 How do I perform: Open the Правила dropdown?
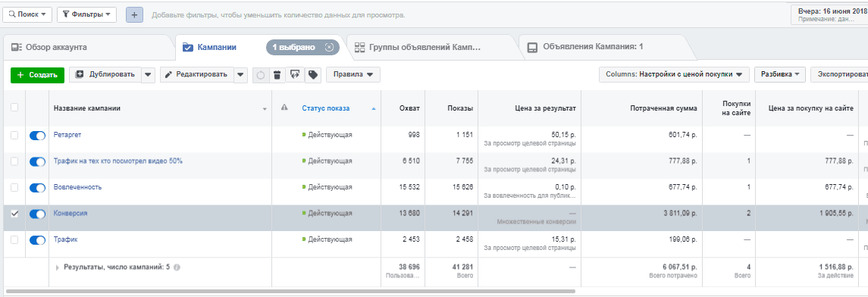coord(353,75)
